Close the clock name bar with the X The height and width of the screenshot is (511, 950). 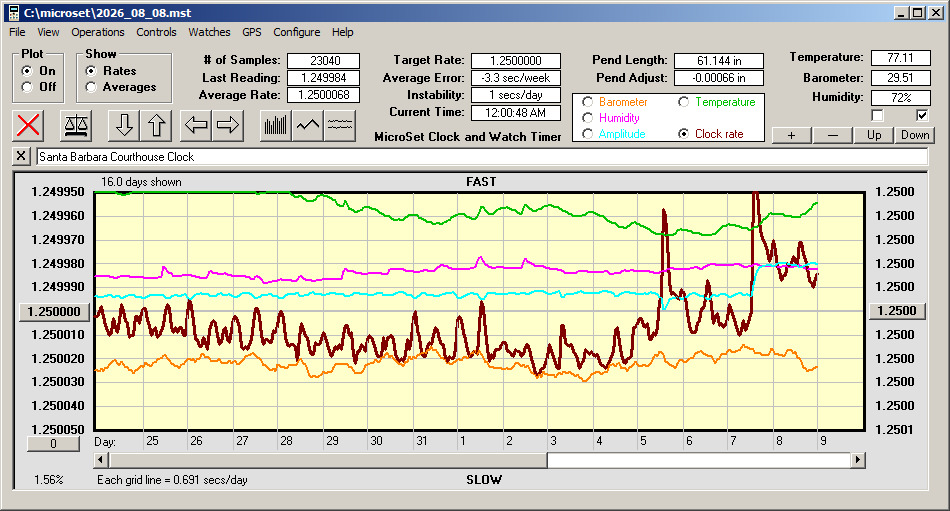click(21, 156)
